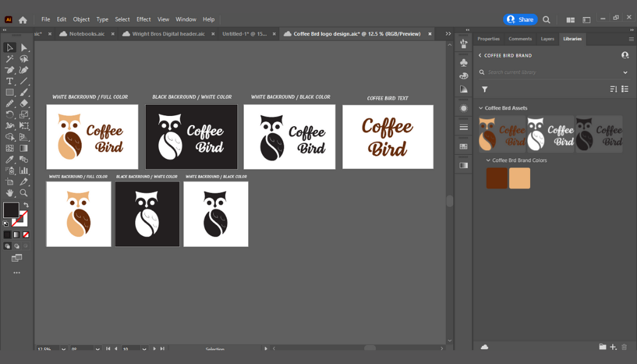Select the Rectangle tool
The image size is (637, 364).
coord(10,93)
